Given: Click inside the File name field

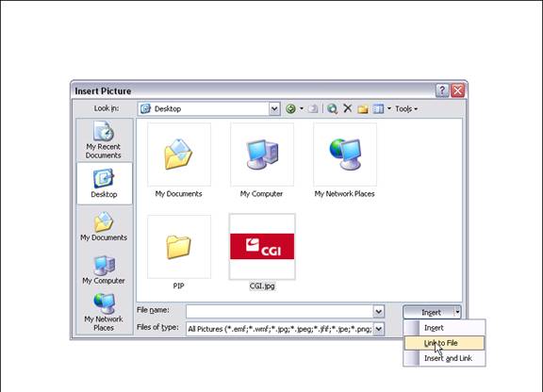Looking at the screenshot, I should point(279,311).
